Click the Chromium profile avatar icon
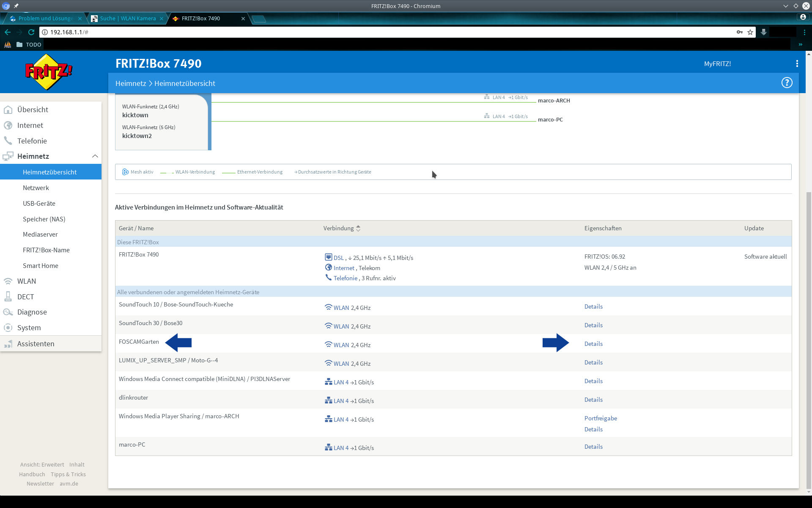812x508 pixels. tap(803, 17)
